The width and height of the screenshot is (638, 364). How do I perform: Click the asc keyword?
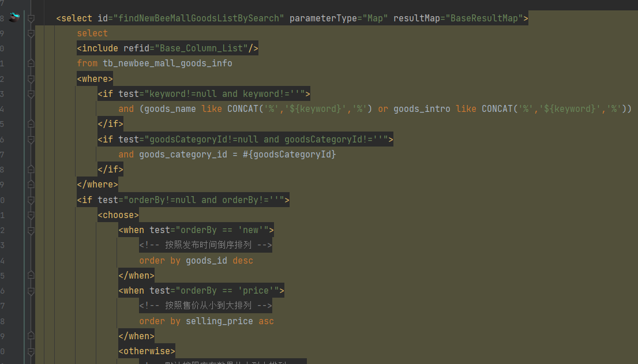266,321
